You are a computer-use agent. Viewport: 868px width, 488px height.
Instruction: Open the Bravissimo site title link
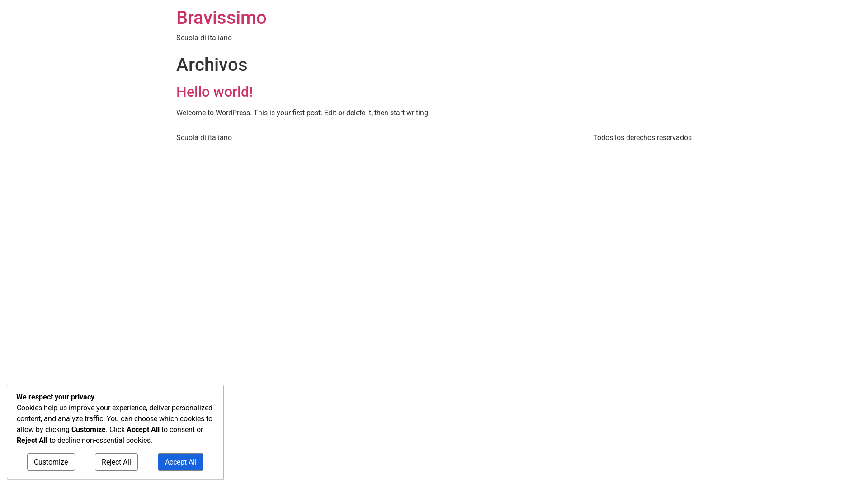[x=221, y=18]
